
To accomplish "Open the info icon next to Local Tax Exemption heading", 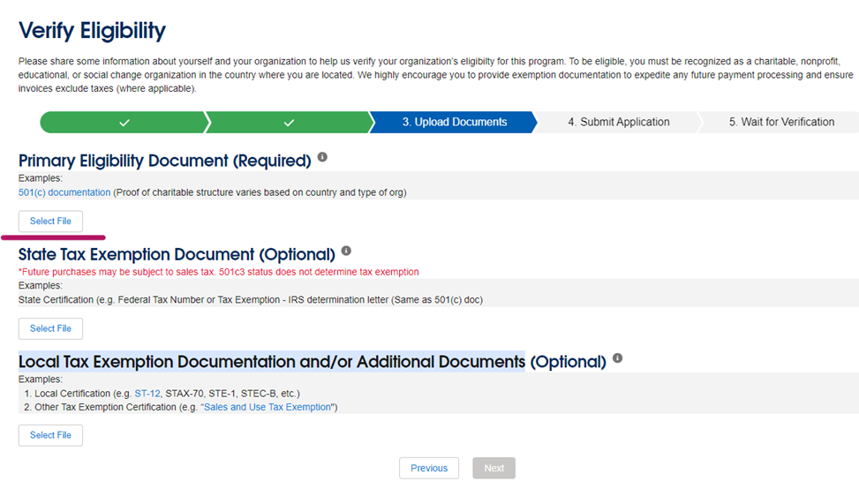I will click(x=617, y=358).
